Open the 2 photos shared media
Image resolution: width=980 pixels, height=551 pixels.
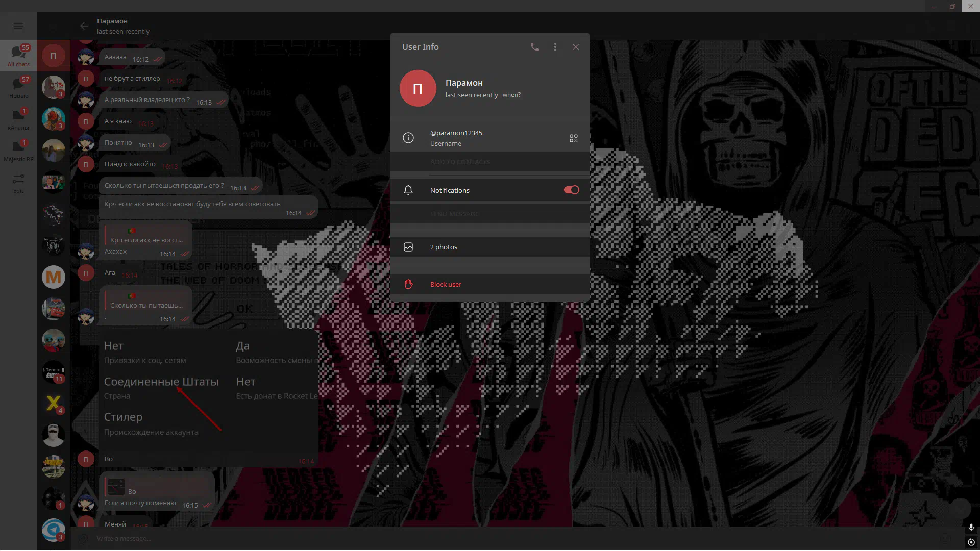490,247
